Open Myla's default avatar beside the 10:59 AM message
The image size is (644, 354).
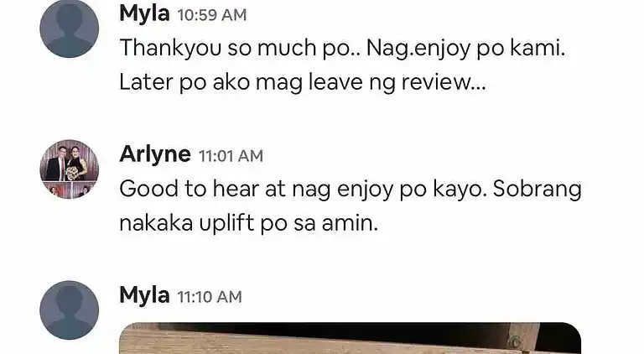tap(70, 28)
